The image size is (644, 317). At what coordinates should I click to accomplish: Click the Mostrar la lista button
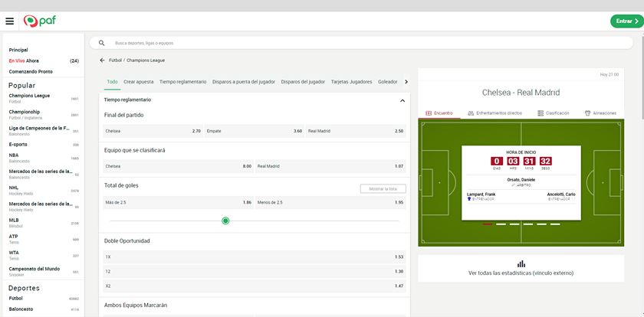(x=383, y=188)
